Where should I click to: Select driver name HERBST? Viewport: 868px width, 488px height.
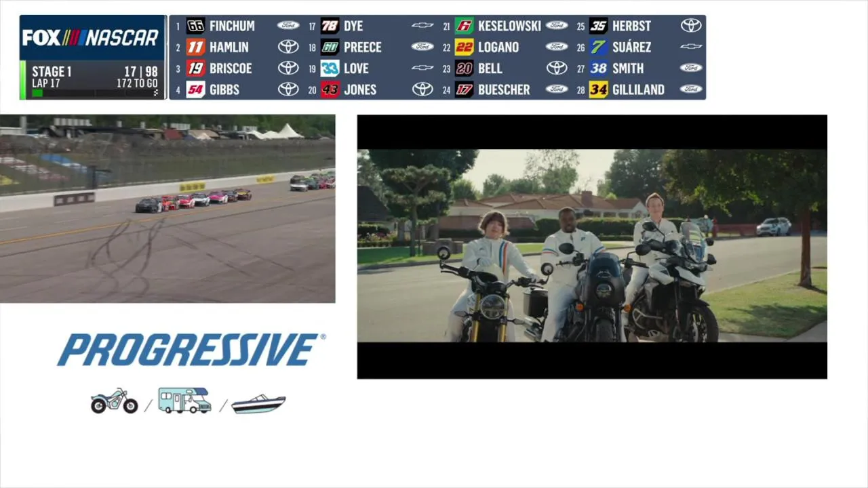631,26
